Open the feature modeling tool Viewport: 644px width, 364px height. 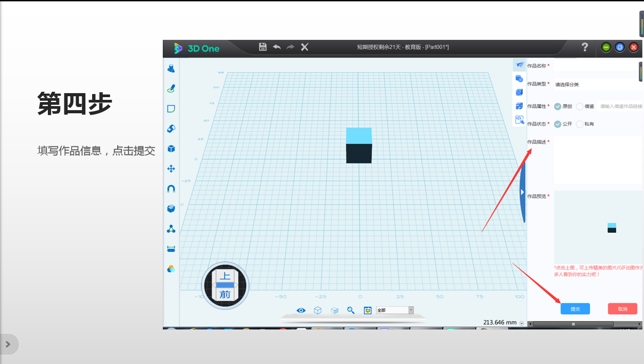171,128
